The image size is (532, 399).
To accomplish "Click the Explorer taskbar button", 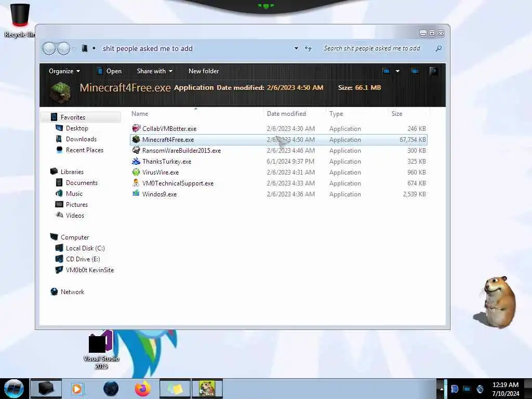I will [46, 389].
